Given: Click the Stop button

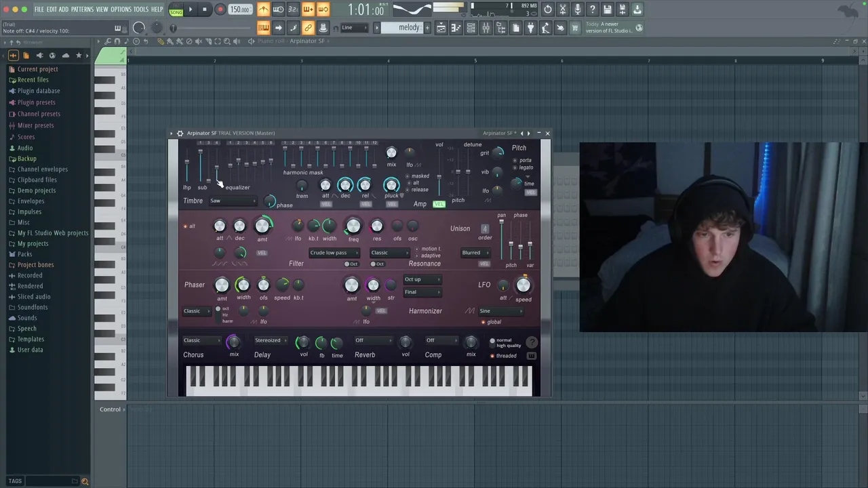Looking at the screenshot, I should pyautogui.click(x=205, y=9).
